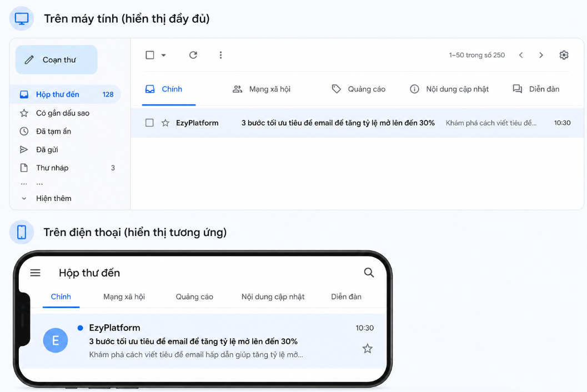Click the Soạn thư compose button

[57, 60]
